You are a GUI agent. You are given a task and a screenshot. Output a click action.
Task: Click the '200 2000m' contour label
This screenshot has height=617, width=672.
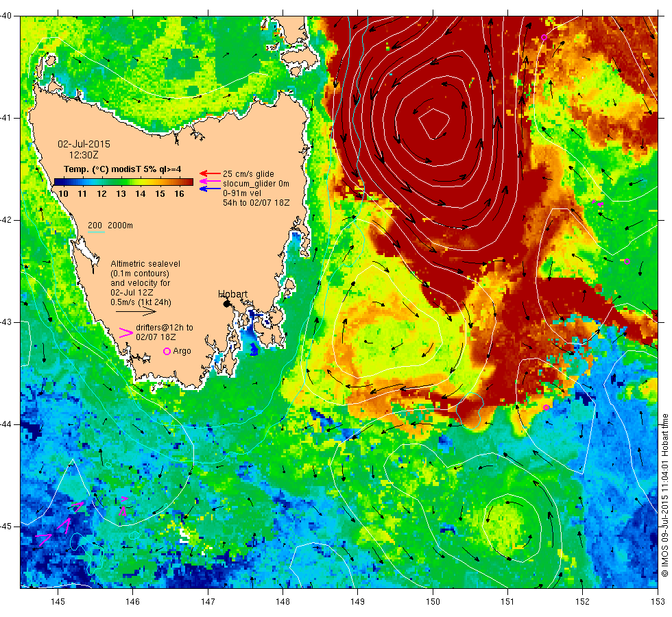(x=110, y=226)
